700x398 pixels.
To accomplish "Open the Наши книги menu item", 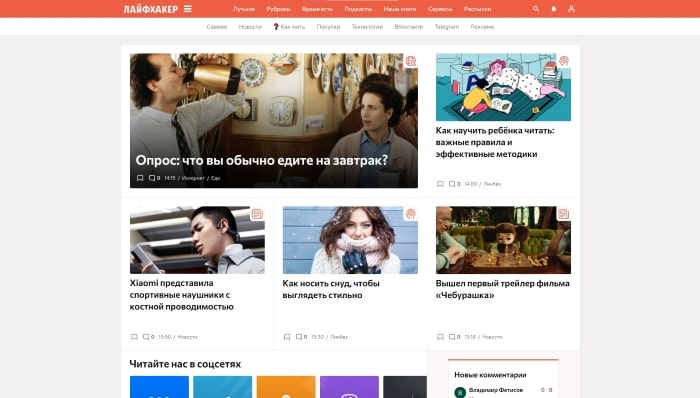I will tap(400, 9).
